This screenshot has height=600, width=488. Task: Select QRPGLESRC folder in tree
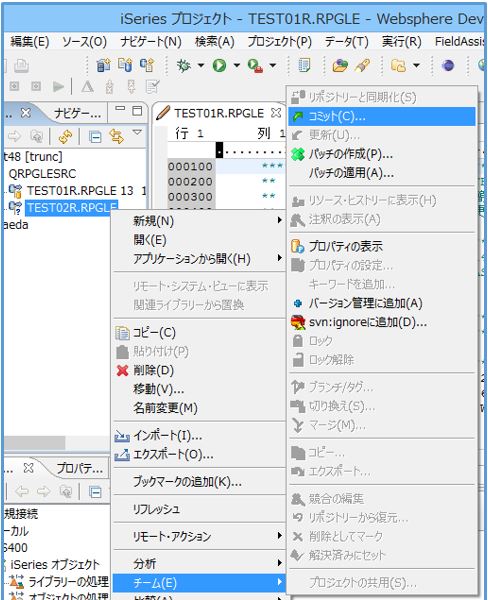click(42, 174)
